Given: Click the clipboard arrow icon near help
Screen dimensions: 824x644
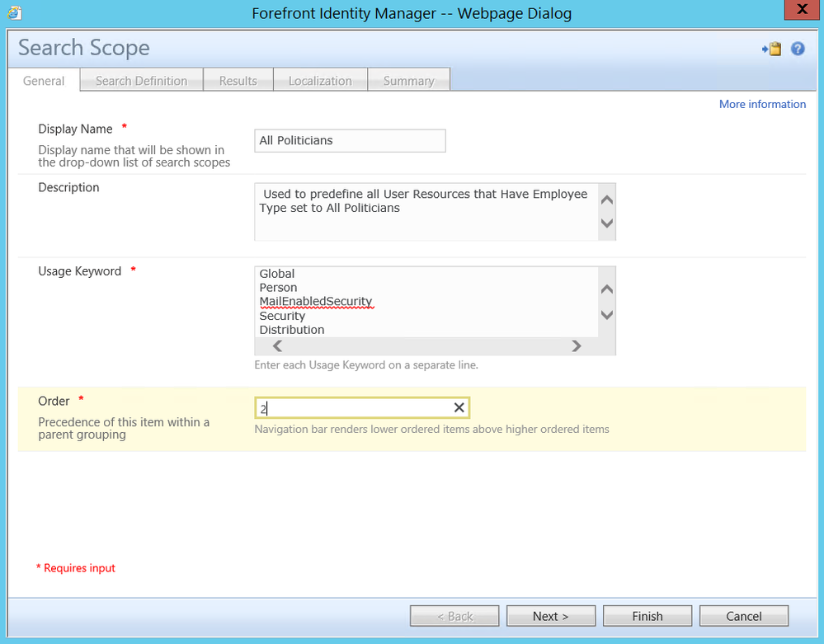Looking at the screenshot, I should [771, 49].
